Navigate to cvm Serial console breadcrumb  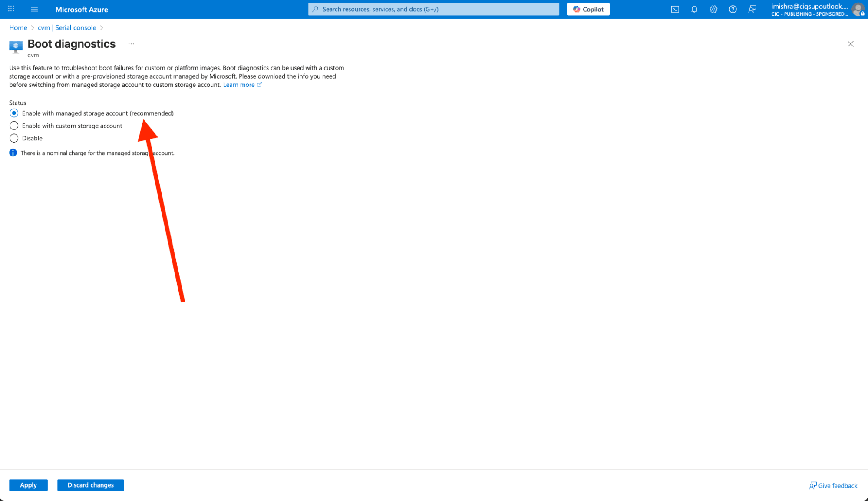(x=67, y=27)
